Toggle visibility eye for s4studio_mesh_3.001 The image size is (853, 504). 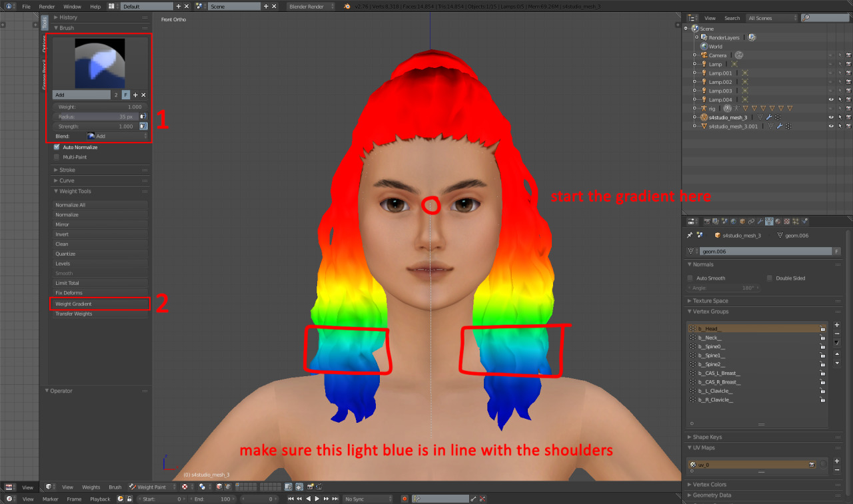(x=831, y=126)
